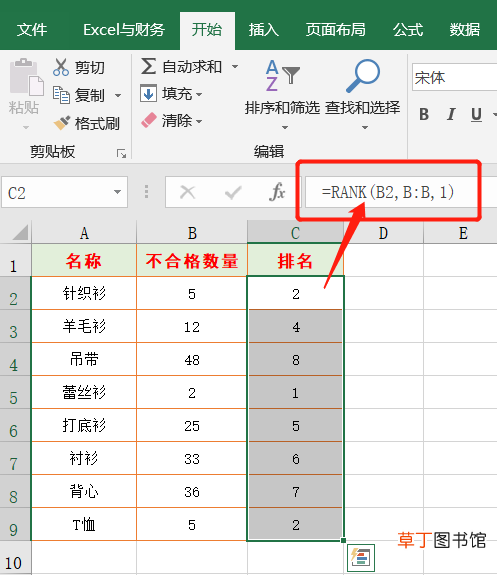The image size is (497, 575).
Task: Open the 文件 File tab
Action: click(32, 30)
